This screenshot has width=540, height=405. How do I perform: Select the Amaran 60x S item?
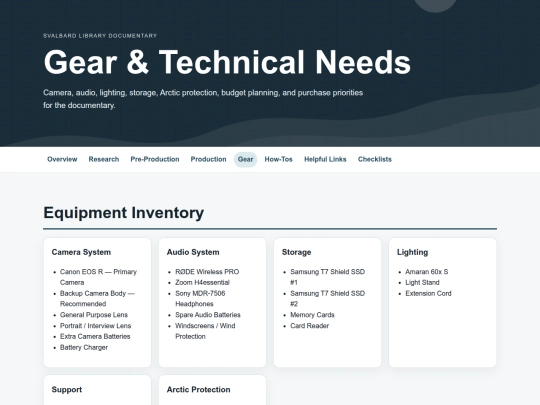point(426,272)
